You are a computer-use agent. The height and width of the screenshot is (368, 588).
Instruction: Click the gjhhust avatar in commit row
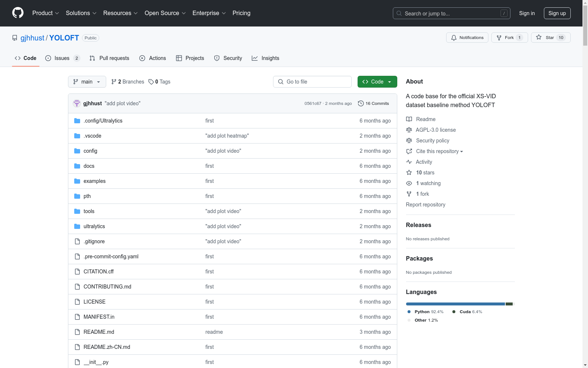(x=77, y=103)
